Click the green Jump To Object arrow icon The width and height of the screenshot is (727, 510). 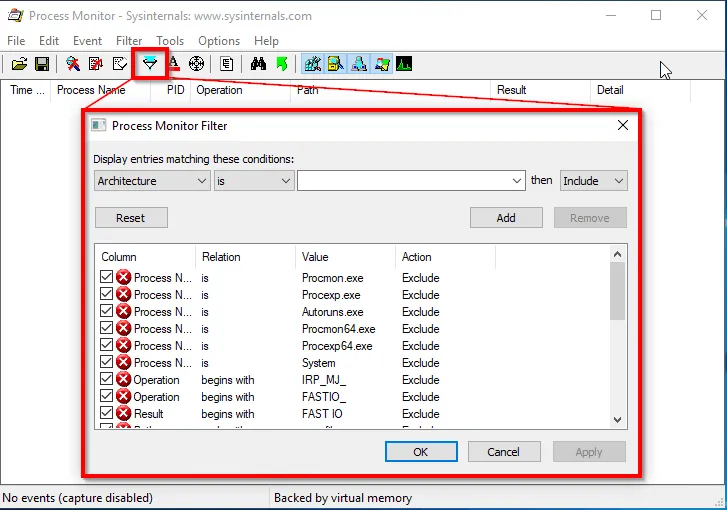pyautogui.click(x=282, y=64)
